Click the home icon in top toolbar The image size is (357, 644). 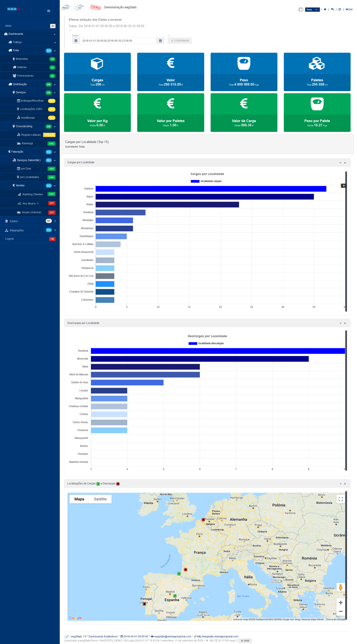(x=325, y=10)
